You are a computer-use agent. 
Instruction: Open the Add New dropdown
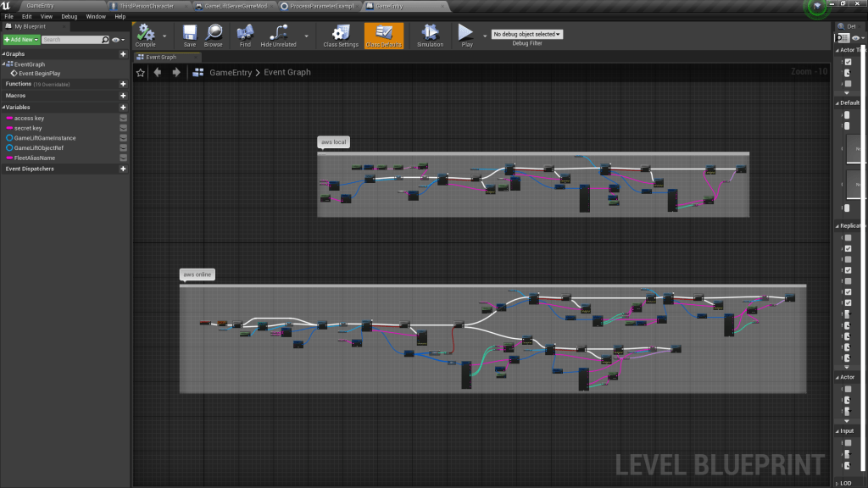pyautogui.click(x=21, y=40)
